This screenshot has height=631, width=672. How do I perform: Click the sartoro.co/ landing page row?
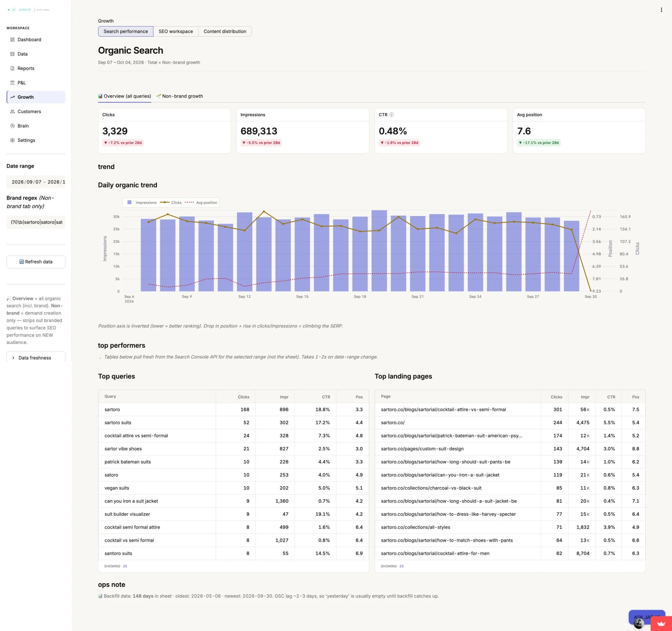click(x=510, y=422)
